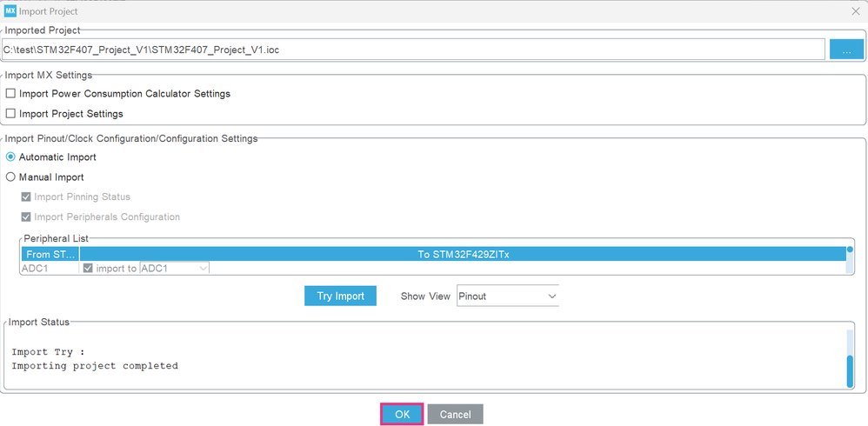
Task: Click 'Importing project completed' status text
Action: (x=95, y=366)
